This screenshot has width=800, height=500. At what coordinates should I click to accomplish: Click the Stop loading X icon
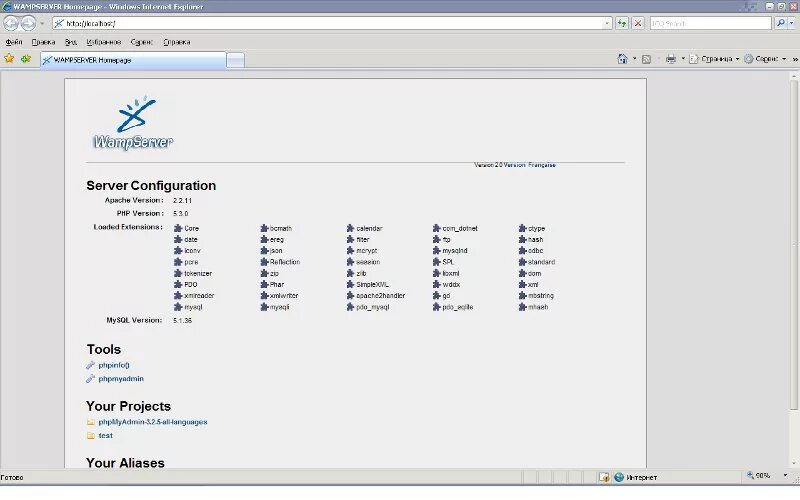click(638, 23)
